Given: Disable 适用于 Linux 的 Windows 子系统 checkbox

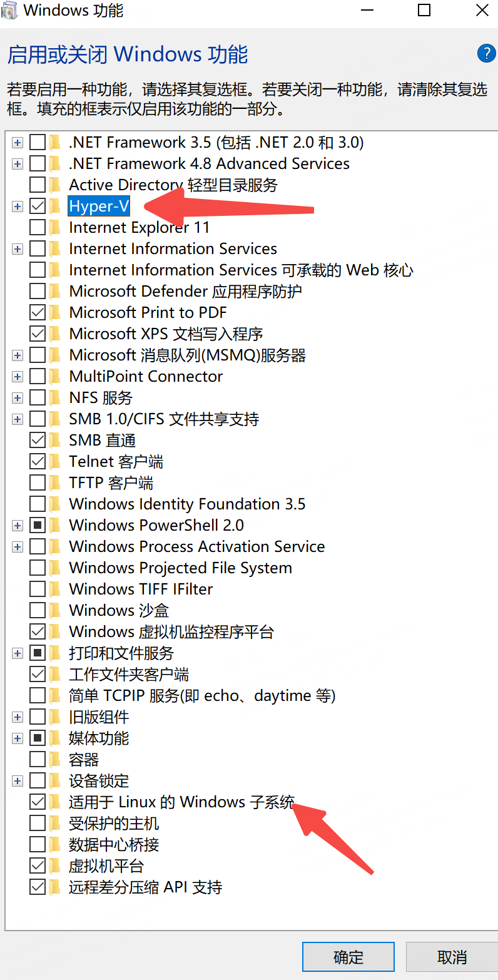Looking at the screenshot, I should coord(38,802).
